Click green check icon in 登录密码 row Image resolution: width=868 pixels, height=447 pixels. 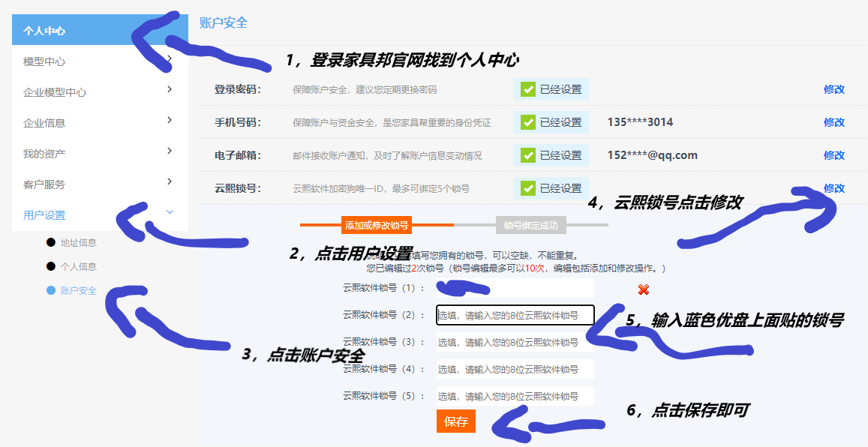(x=528, y=89)
